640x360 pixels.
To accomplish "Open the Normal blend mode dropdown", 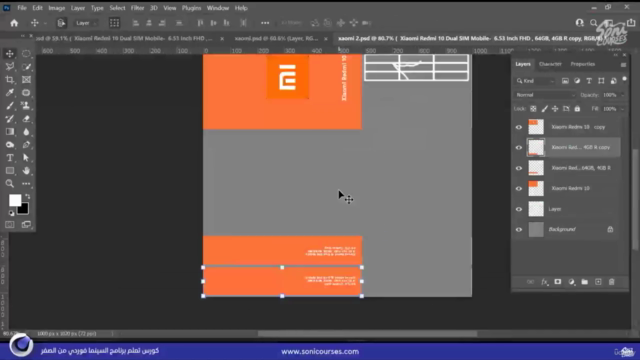I will click(x=544, y=95).
